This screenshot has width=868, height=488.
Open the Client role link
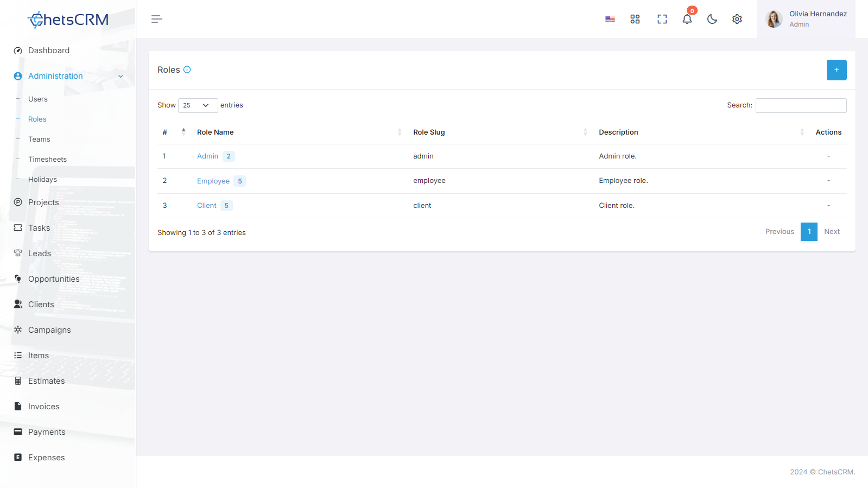pos(207,206)
